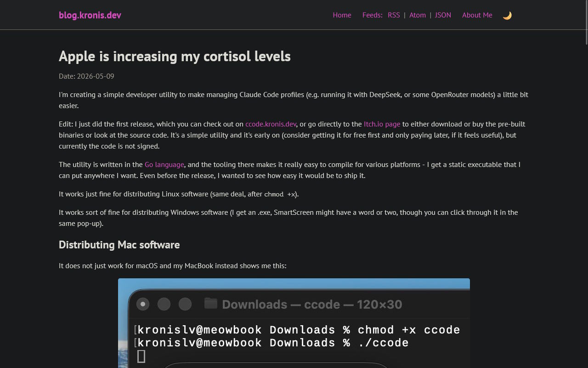Go to the Home navigation item
This screenshot has height=368, width=588.
[342, 15]
